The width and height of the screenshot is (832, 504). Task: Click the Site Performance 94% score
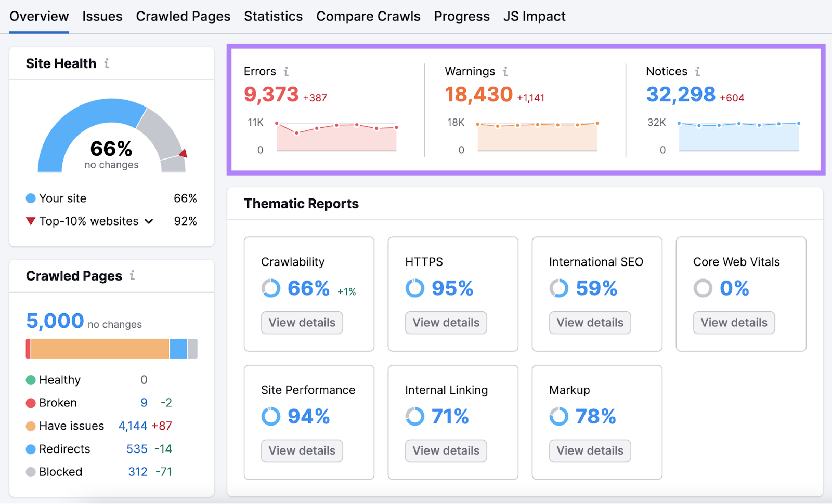point(309,416)
